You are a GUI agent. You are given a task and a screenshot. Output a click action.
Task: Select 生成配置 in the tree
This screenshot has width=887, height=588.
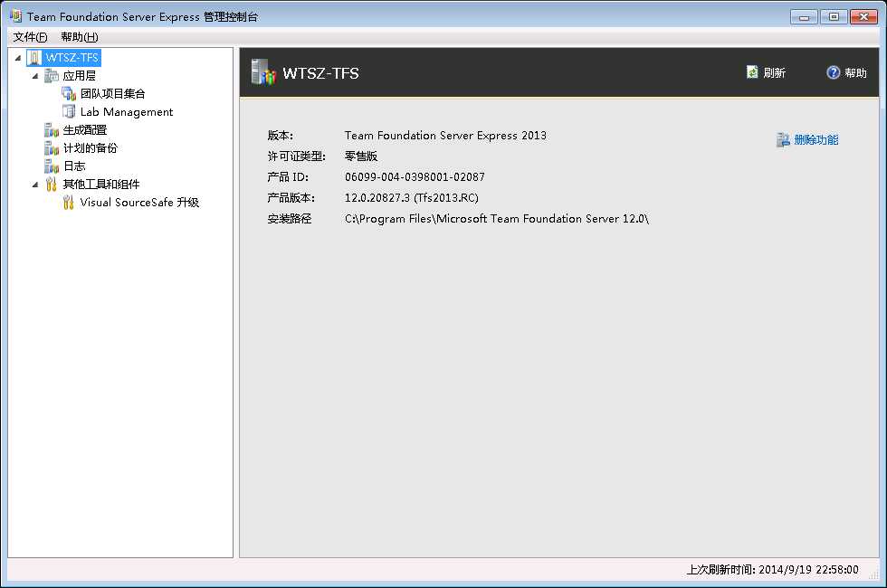coord(85,130)
